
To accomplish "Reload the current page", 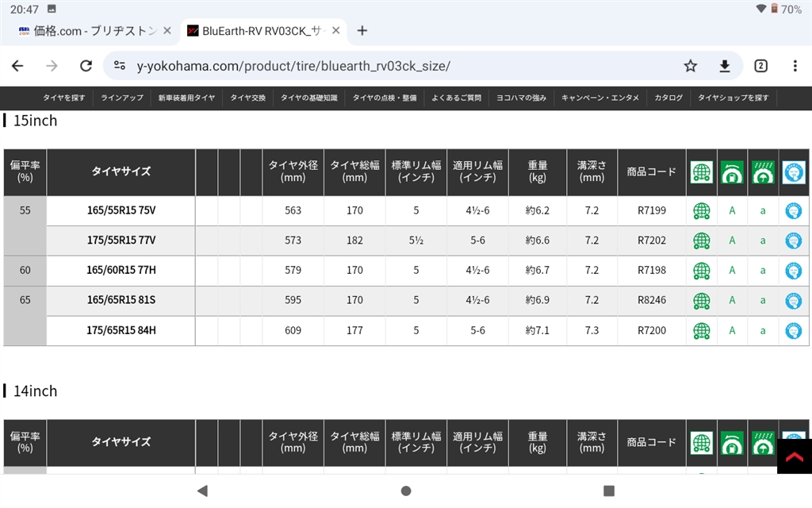I will tap(86, 66).
